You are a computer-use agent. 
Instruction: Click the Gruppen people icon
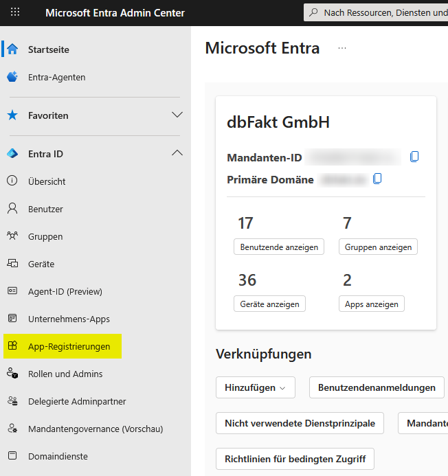point(12,236)
